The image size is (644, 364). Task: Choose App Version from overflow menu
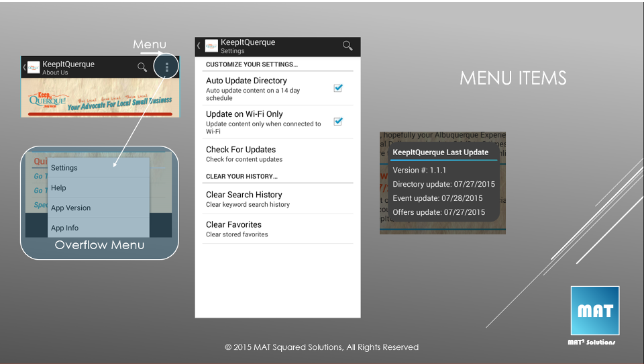(99, 208)
